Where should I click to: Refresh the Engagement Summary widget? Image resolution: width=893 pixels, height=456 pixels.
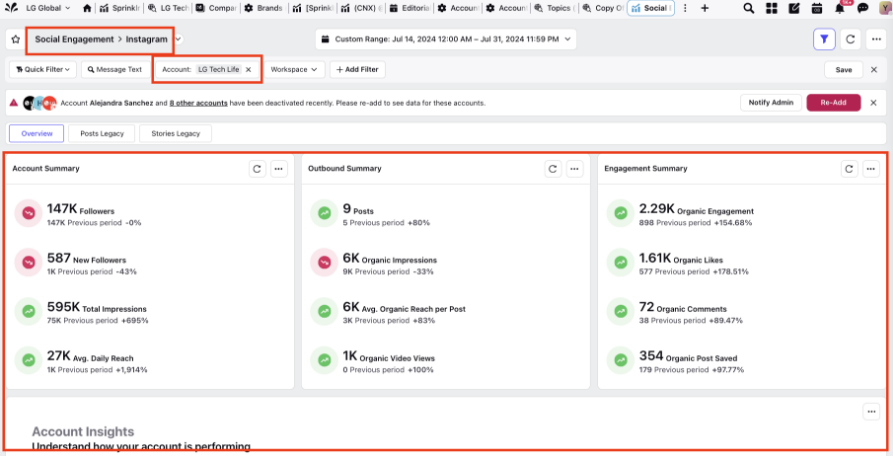pyautogui.click(x=848, y=169)
